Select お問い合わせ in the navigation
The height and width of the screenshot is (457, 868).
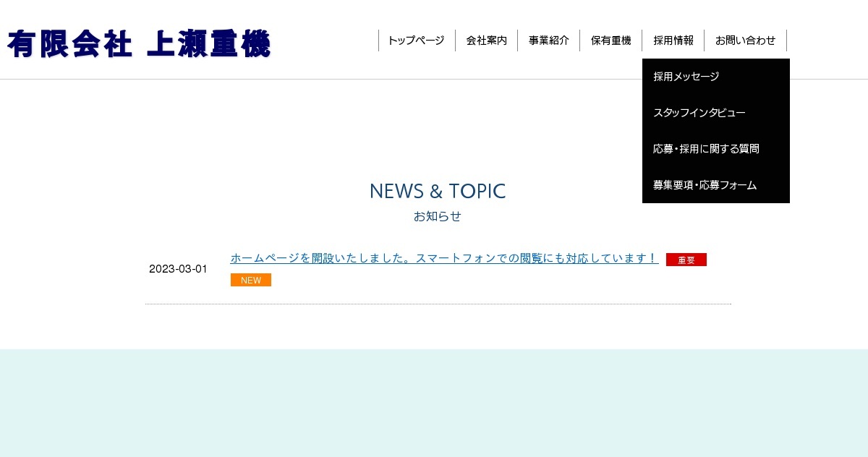point(746,40)
